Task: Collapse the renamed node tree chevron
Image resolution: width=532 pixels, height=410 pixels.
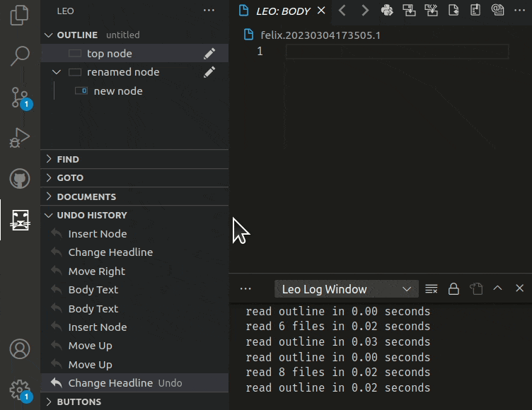Action: 57,72
